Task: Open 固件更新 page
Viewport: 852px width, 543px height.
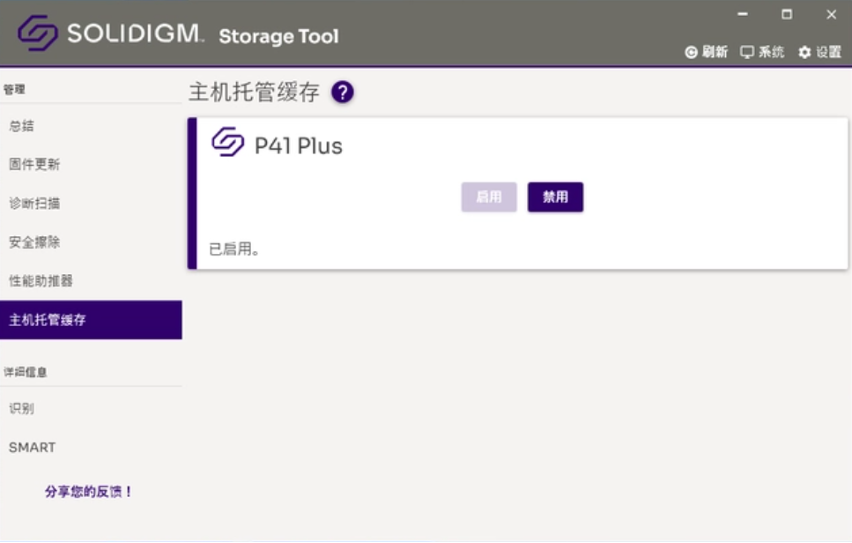Action: (34, 165)
